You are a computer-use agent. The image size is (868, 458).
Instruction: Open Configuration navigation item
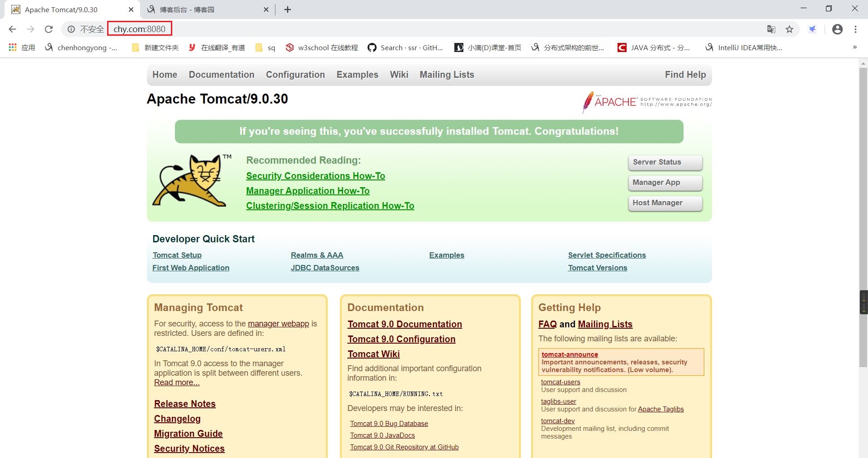(x=295, y=75)
